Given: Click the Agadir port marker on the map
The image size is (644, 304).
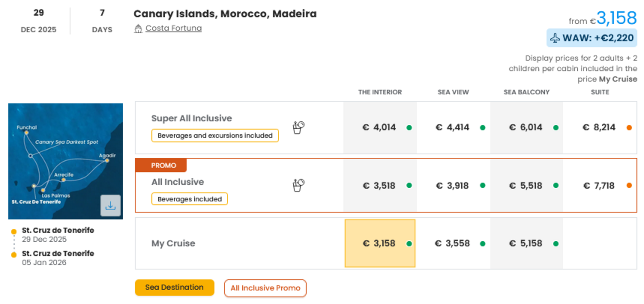Looking at the screenshot, I should [107, 160].
